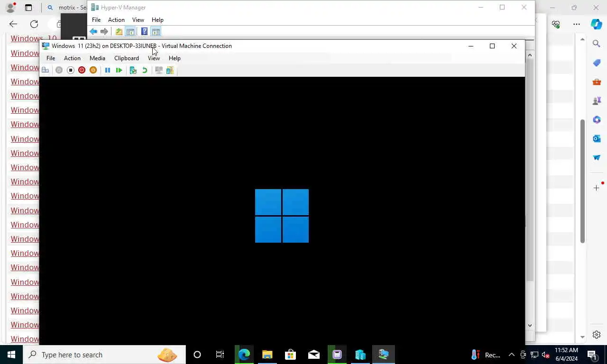The width and height of the screenshot is (607, 364).
Task: Go back in the Edge browser
Action: point(13,24)
